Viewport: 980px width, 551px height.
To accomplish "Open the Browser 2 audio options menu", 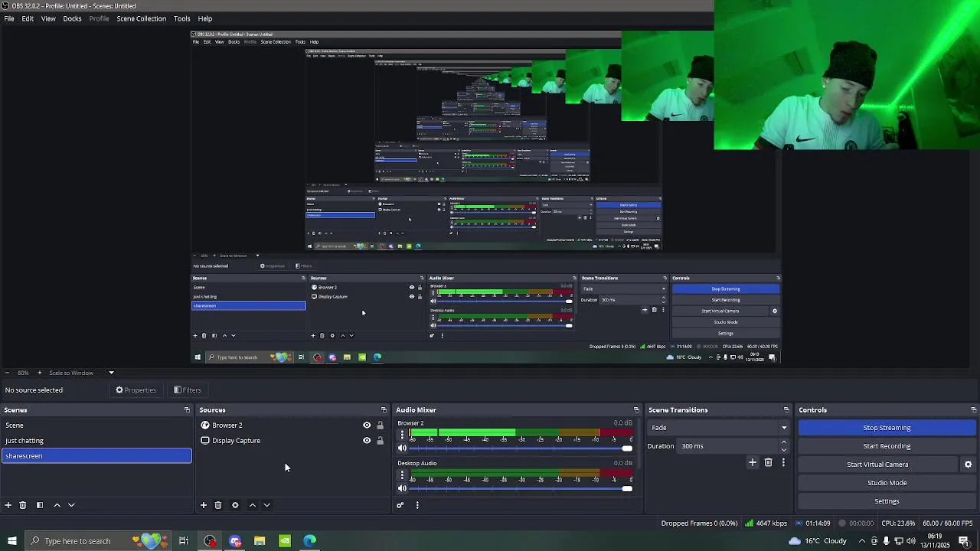I will pyautogui.click(x=402, y=435).
